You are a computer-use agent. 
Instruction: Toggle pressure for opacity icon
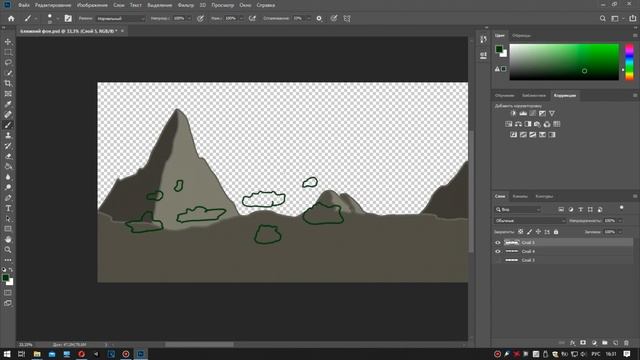(x=200, y=18)
